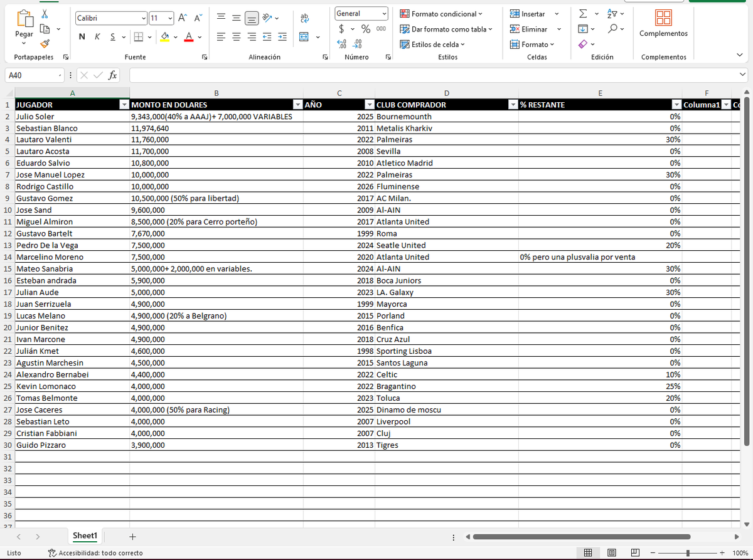Click the Name Box showing A40
The height and width of the screenshot is (560, 753).
pyautogui.click(x=33, y=75)
